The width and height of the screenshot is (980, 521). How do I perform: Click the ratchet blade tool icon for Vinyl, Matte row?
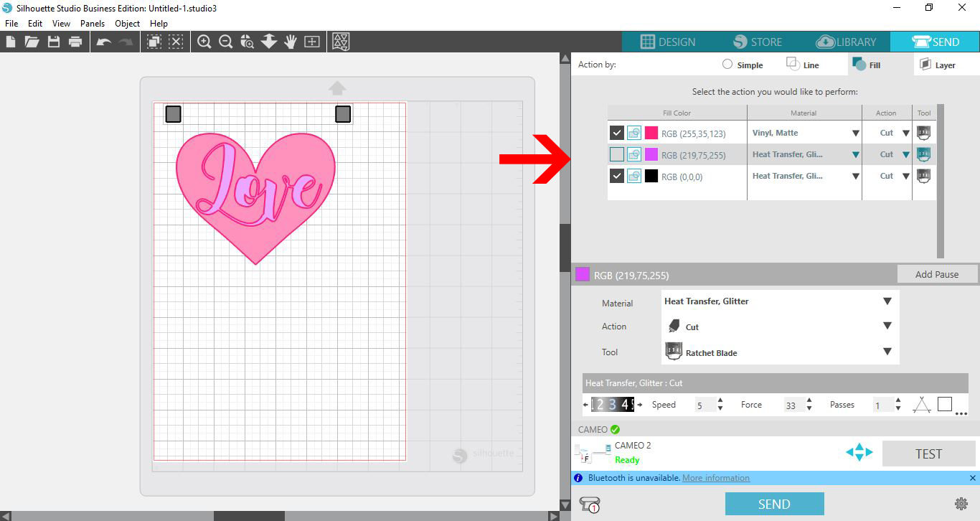[924, 132]
